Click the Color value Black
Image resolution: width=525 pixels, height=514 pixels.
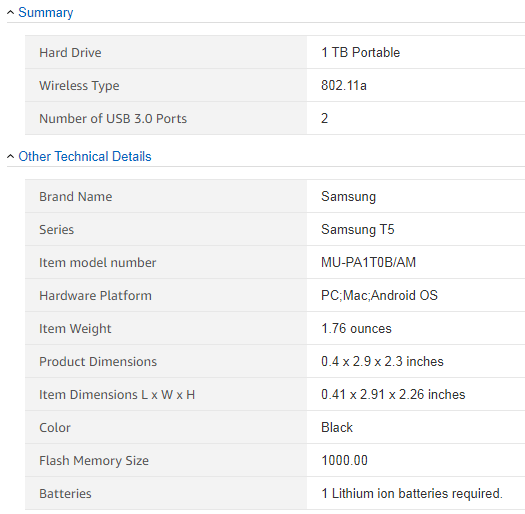(337, 428)
